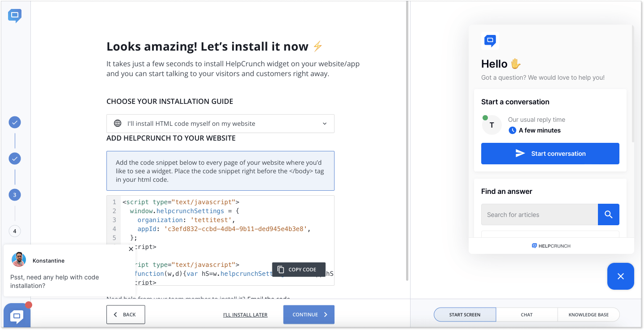Click Search for articles field
The width and height of the screenshot is (644, 330).
539,214
